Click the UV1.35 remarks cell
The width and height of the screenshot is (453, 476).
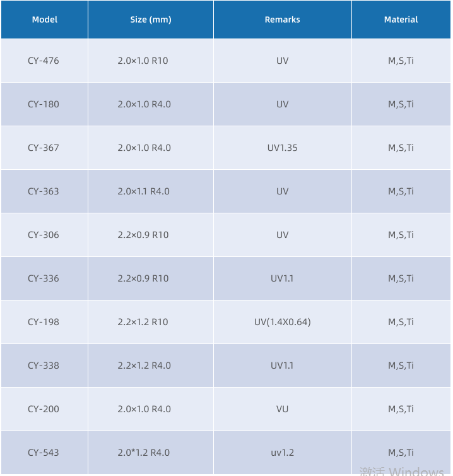[x=282, y=148]
